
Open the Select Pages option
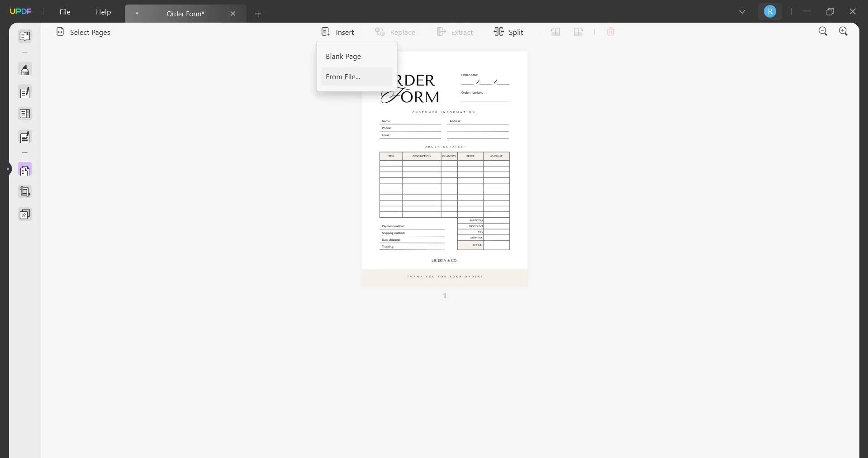click(83, 32)
